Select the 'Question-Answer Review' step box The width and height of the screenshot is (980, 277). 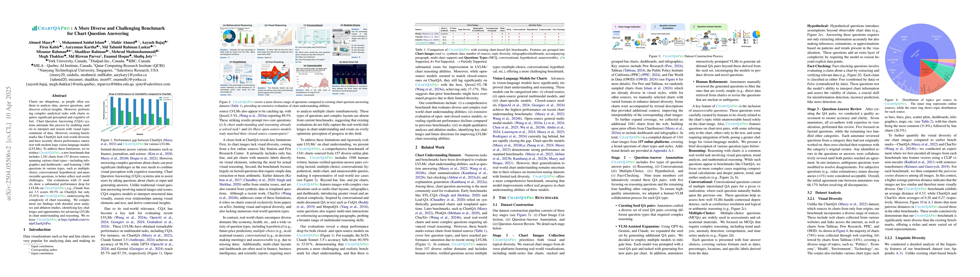point(709,37)
